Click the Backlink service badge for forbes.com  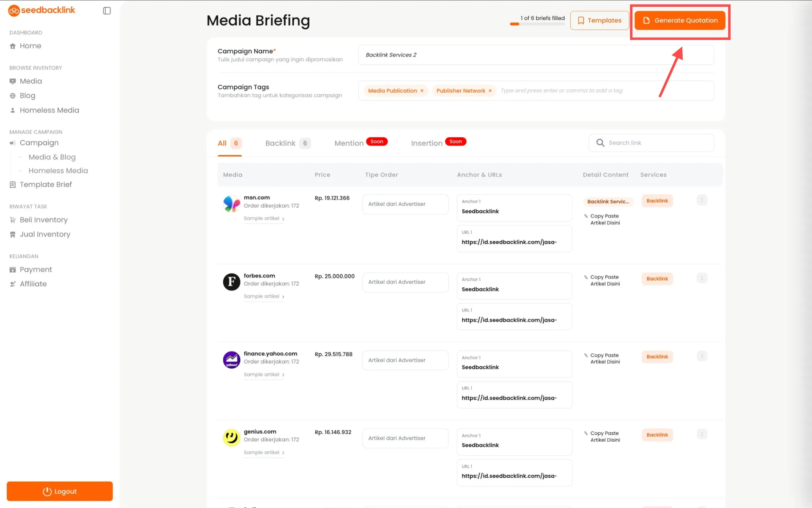[x=657, y=279]
